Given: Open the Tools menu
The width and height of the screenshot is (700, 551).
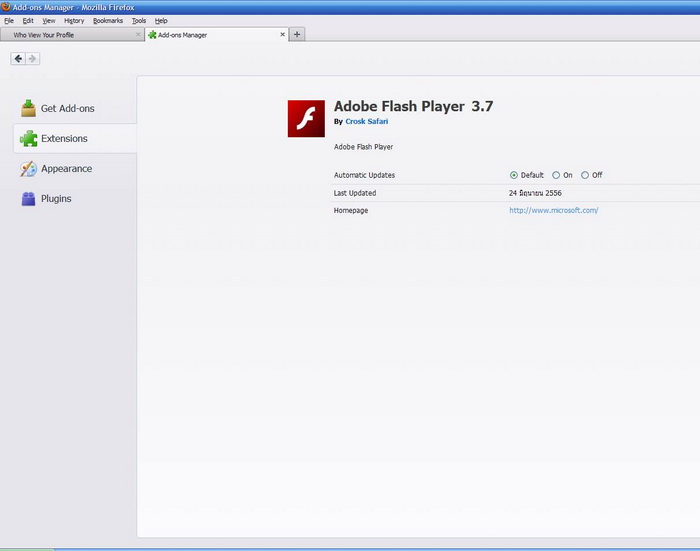Looking at the screenshot, I should point(139,21).
